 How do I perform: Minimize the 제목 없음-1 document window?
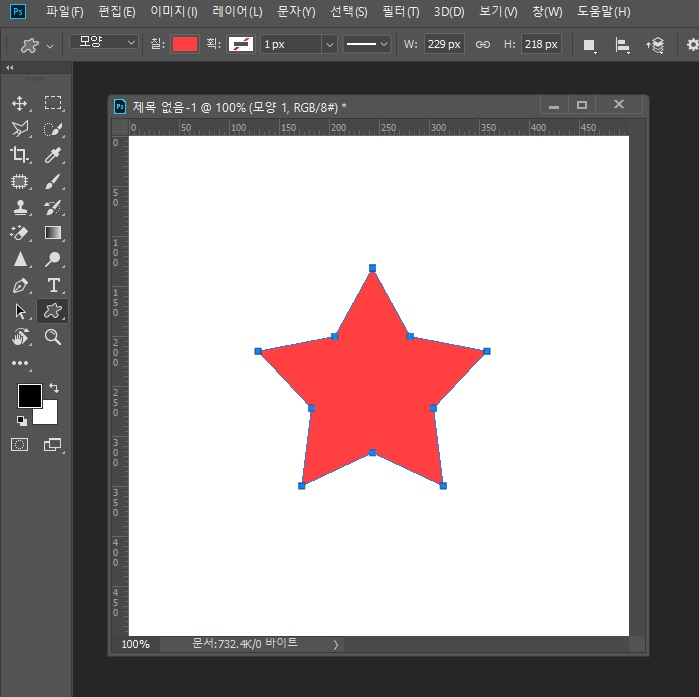(554, 105)
